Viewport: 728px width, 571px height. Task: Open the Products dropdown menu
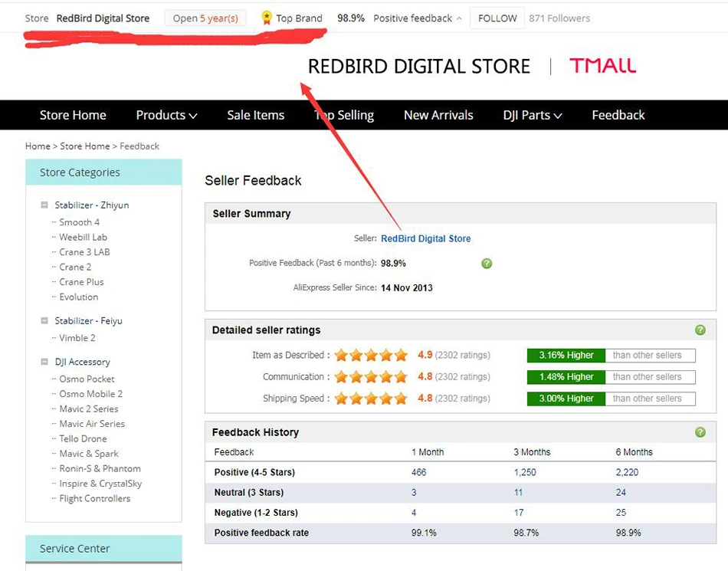(x=166, y=115)
